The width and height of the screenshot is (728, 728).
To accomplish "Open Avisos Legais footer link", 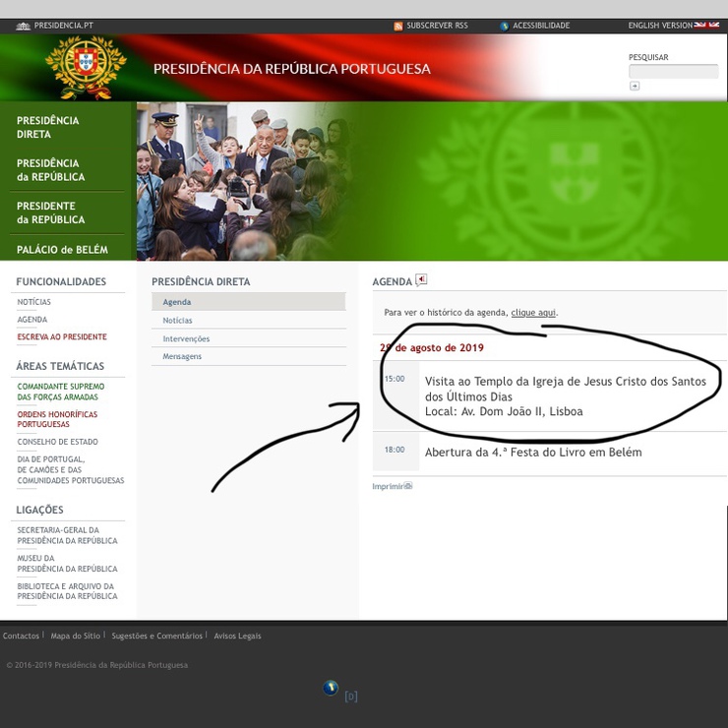I will tap(237, 636).
